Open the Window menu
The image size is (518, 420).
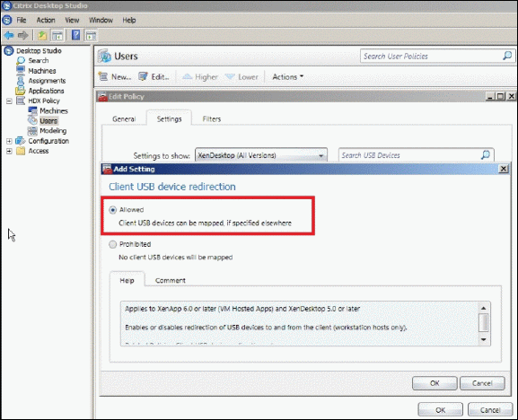pyautogui.click(x=101, y=20)
